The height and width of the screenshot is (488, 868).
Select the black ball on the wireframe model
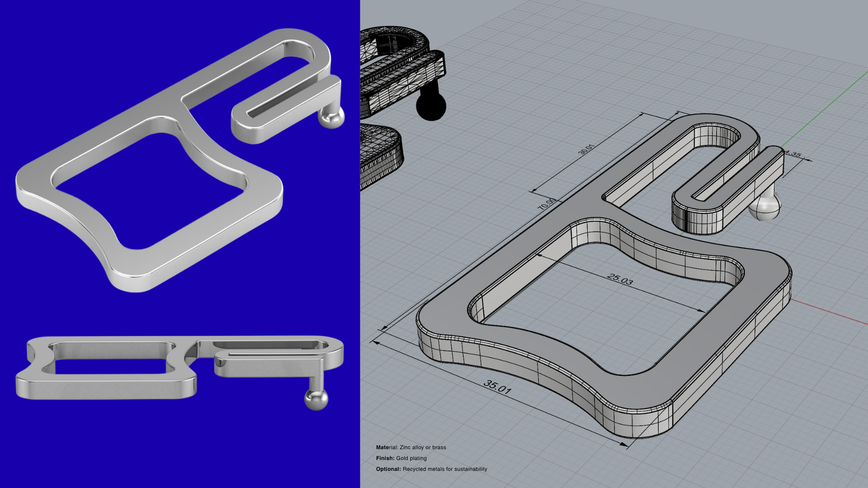pyautogui.click(x=431, y=107)
